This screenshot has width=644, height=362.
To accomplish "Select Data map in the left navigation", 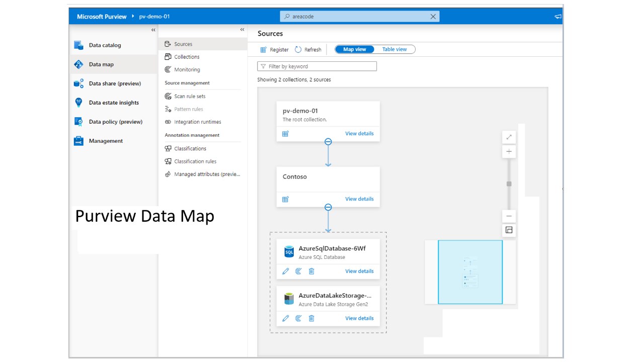I will [x=101, y=64].
